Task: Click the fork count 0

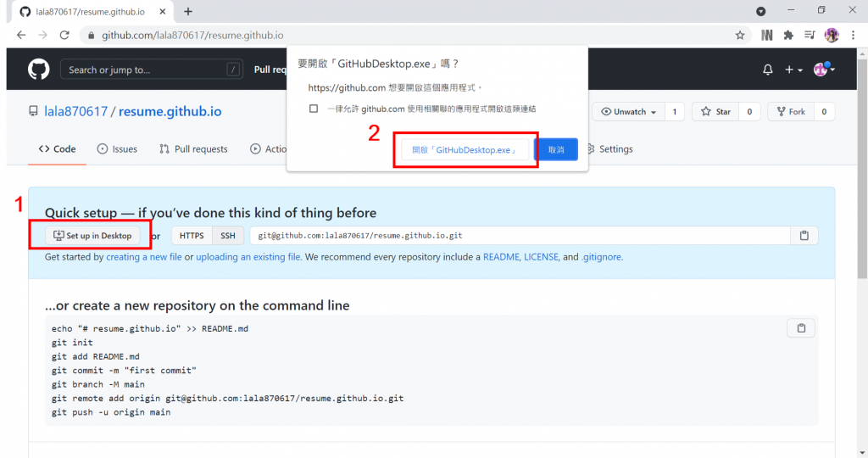Action: pos(824,111)
